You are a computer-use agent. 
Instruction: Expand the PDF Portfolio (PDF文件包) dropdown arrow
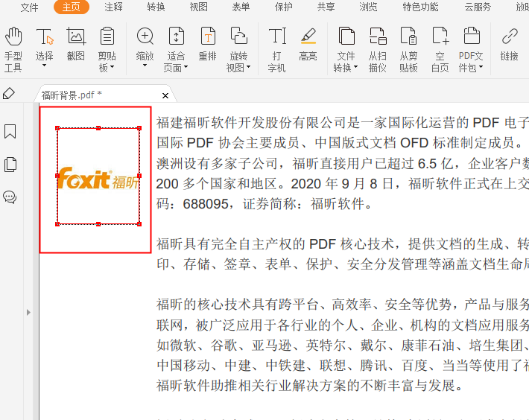[x=481, y=67]
